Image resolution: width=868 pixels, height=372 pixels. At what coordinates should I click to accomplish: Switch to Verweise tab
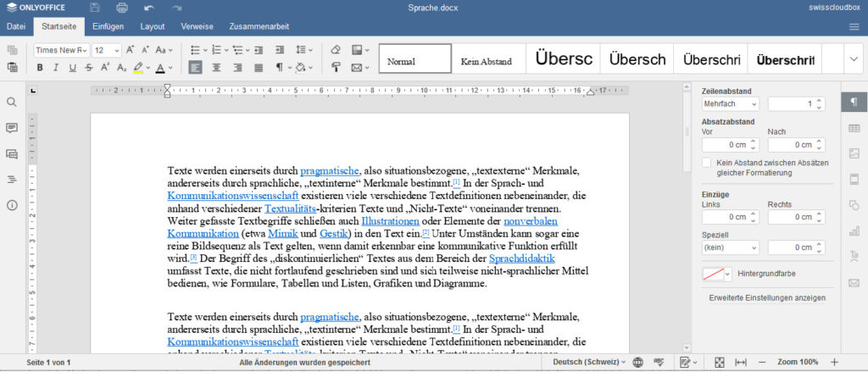tap(197, 26)
